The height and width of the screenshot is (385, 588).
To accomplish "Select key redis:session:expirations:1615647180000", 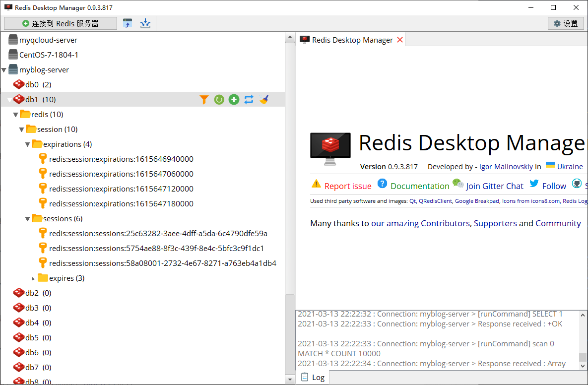I will [x=121, y=203].
